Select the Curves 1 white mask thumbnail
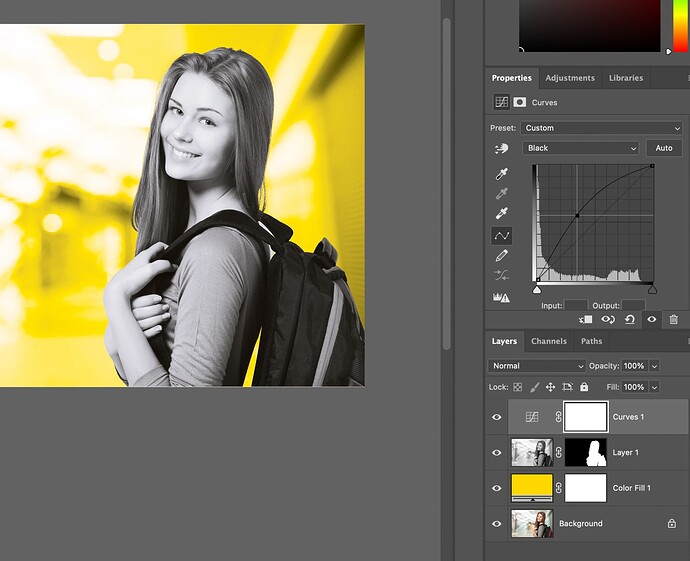The width and height of the screenshot is (690, 561). tap(586, 417)
